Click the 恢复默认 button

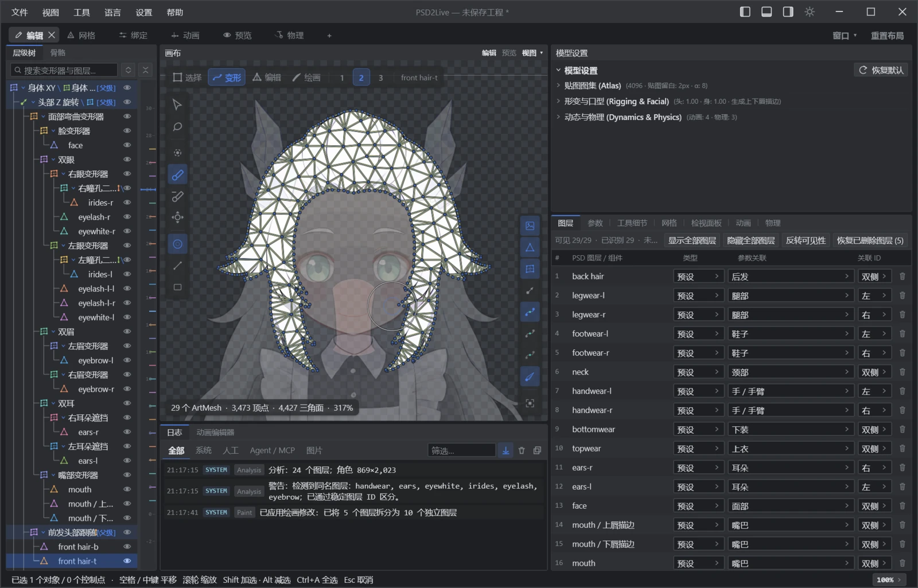pyautogui.click(x=881, y=70)
